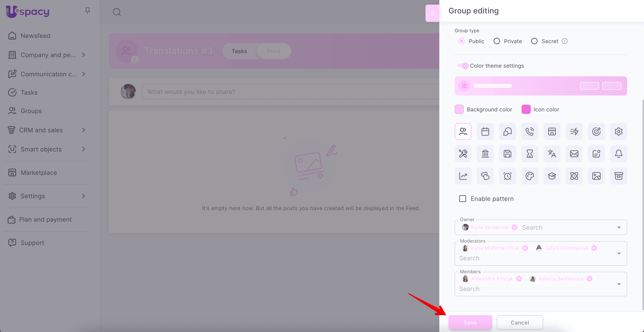The width and height of the screenshot is (644, 332).
Task: Save the group edits
Action: point(470,322)
